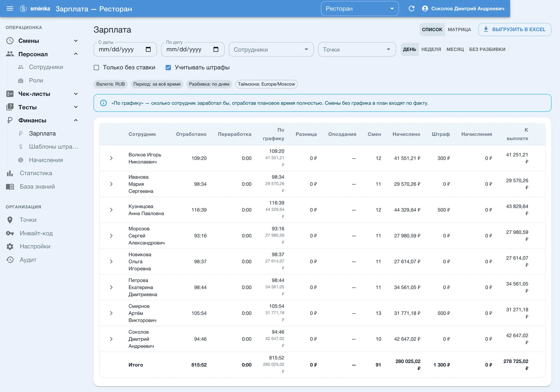Screen dimensions: 560x392
Task: Click the Таймзона: Europe/Moscow chip
Action: [266, 84]
